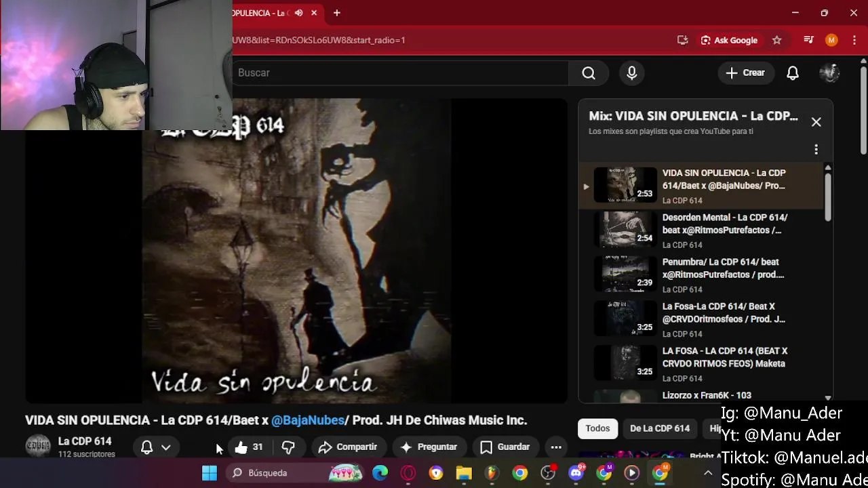Switch to the OPULENCIA browser tab
The image size is (868, 488).
click(x=271, y=13)
